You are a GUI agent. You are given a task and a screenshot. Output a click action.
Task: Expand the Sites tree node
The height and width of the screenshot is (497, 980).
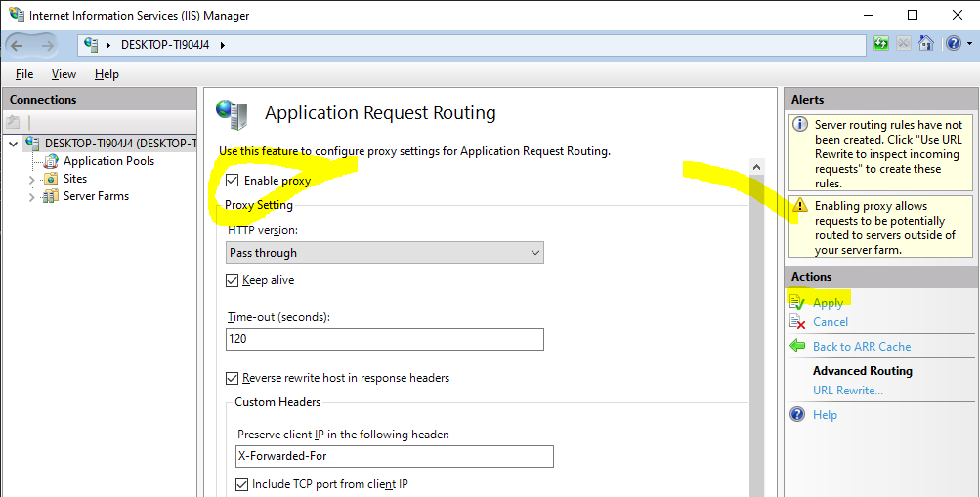(x=32, y=180)
